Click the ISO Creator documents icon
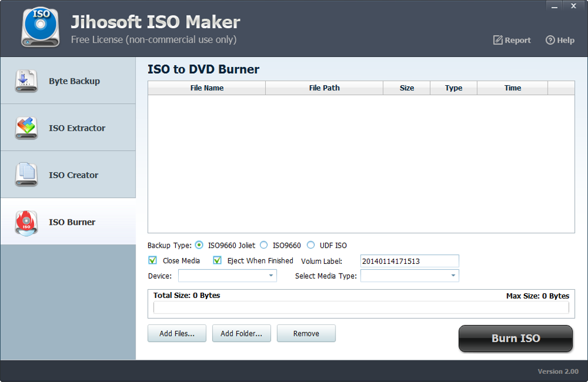The width and height of the screenshot is (588, 382). [x=27, y=175]
